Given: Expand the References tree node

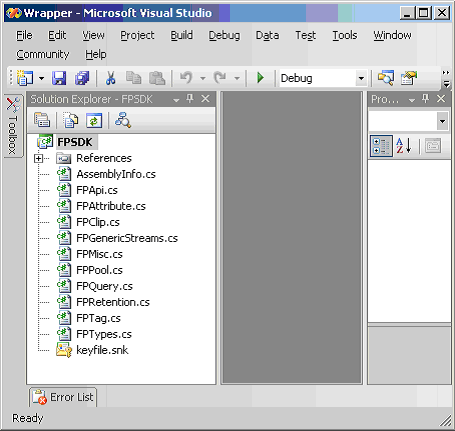Looking at the screenshot, I should coord(38,158).
